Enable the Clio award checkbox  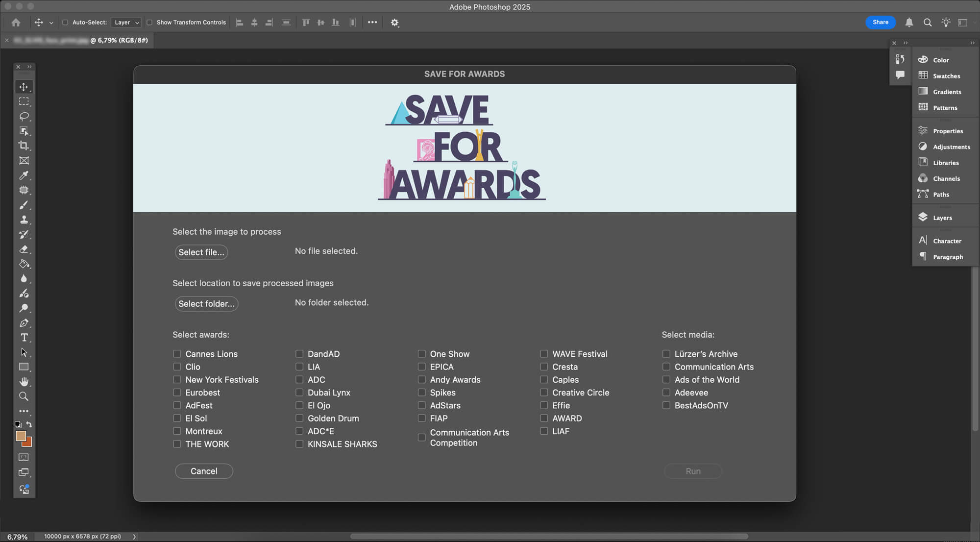coord(177,367)
